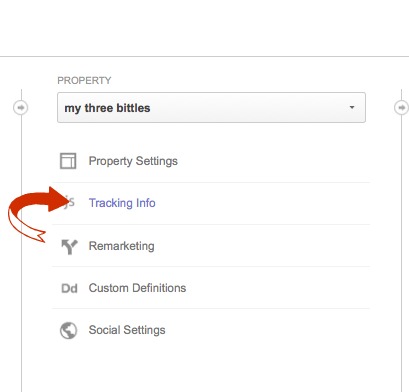
Task: Click the JS icon beside Tracking Info
Action: pos(70,202)
